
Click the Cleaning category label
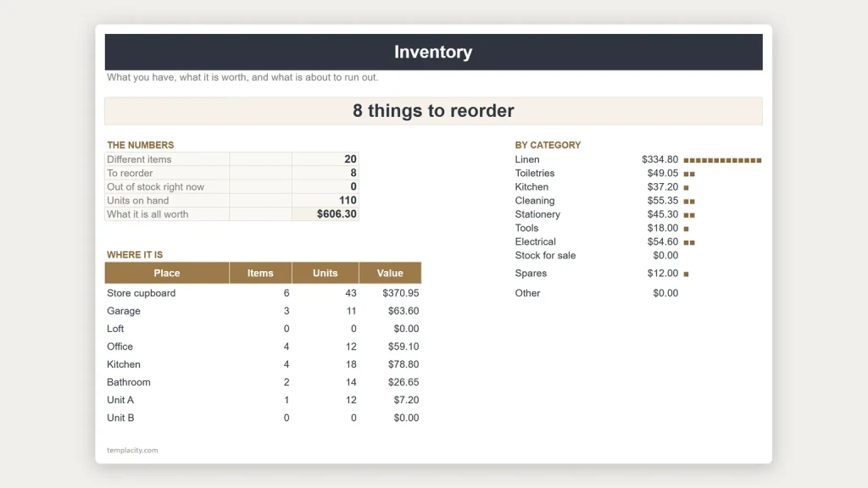click(535, 201)
